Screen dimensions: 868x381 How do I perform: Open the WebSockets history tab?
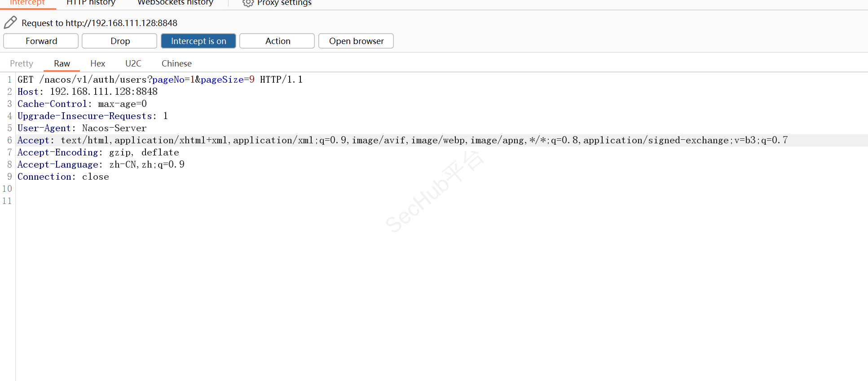point(175,3)
